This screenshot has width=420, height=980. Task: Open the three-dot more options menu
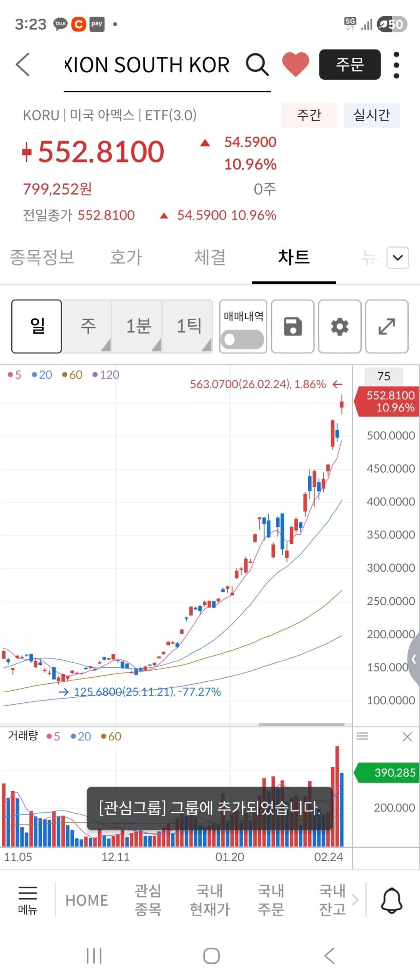pyautogui.click(x=396, y=65)
